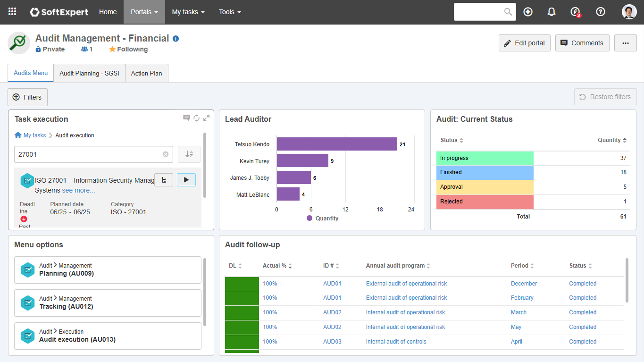Open the help question mark icon
This screenshot has width=644, height=362.
coord(601,12)
